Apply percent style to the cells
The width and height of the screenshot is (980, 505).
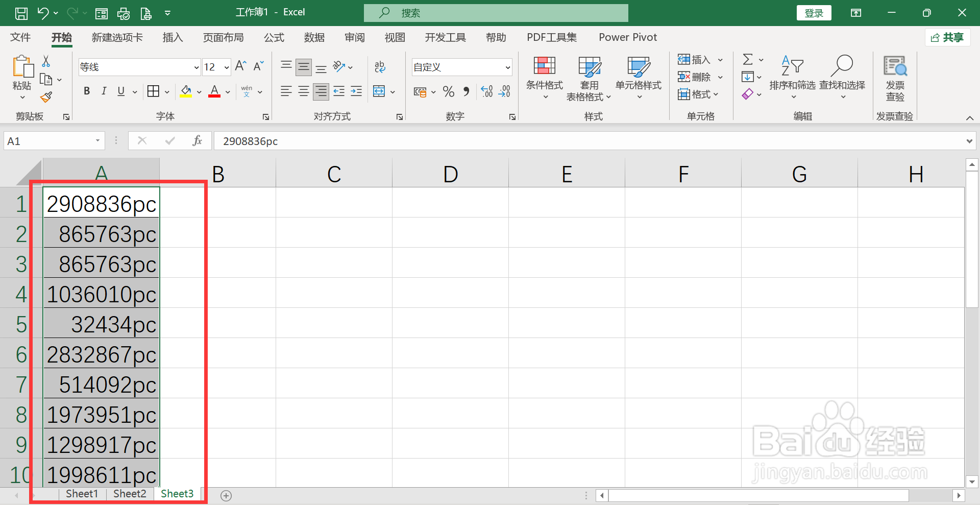pos(449,91)
